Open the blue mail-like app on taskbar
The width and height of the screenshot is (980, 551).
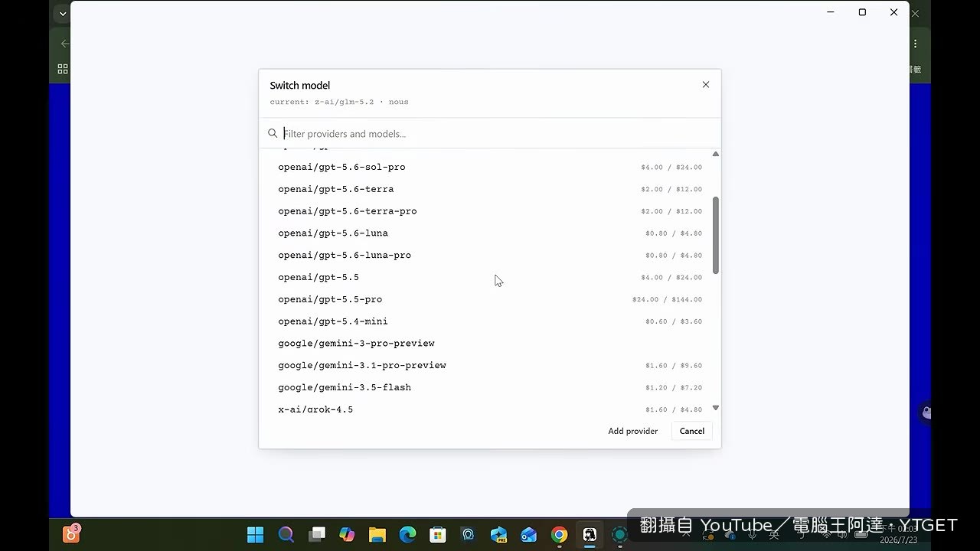528,534
